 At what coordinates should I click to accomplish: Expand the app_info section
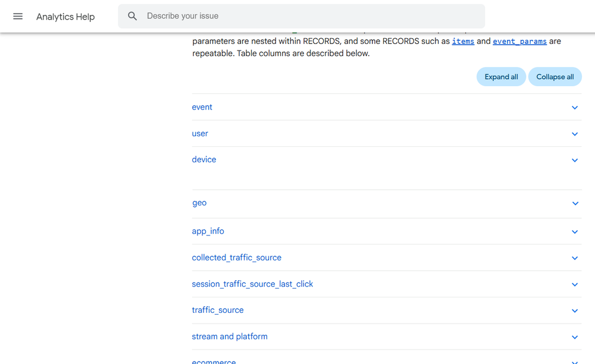pos(208,231)
